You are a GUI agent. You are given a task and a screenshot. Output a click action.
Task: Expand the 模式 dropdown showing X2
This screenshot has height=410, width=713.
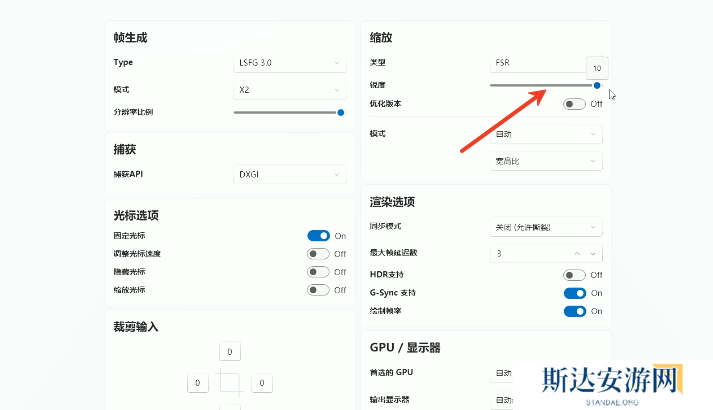click(x=289, y=90)
